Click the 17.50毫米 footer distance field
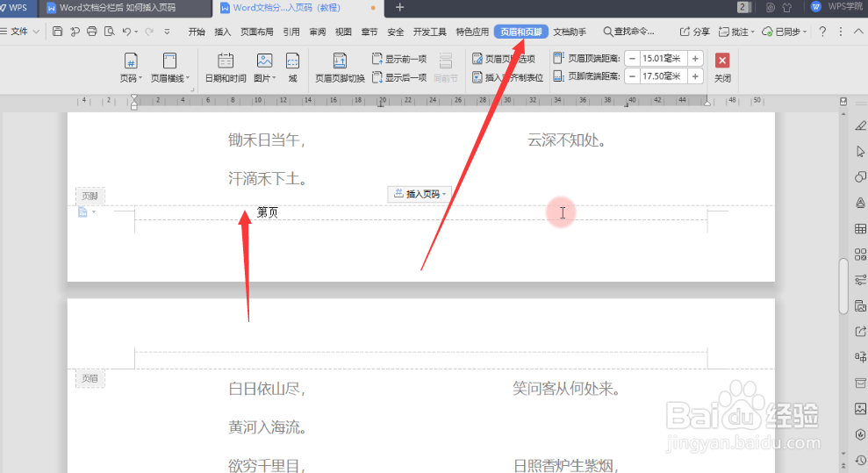This screenshot has width=868, height=473. click(x=664, y=76)
